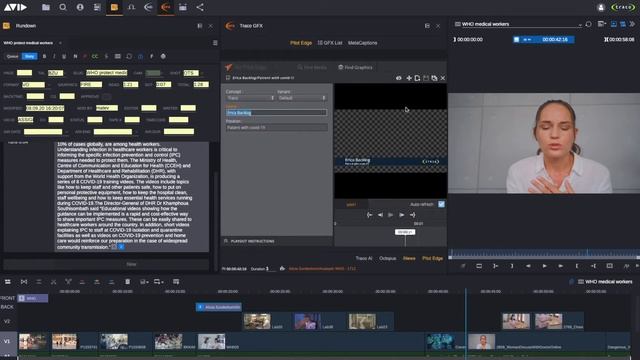Switch story editor to Story mode
640x360 pixels.
pos(29,56)
